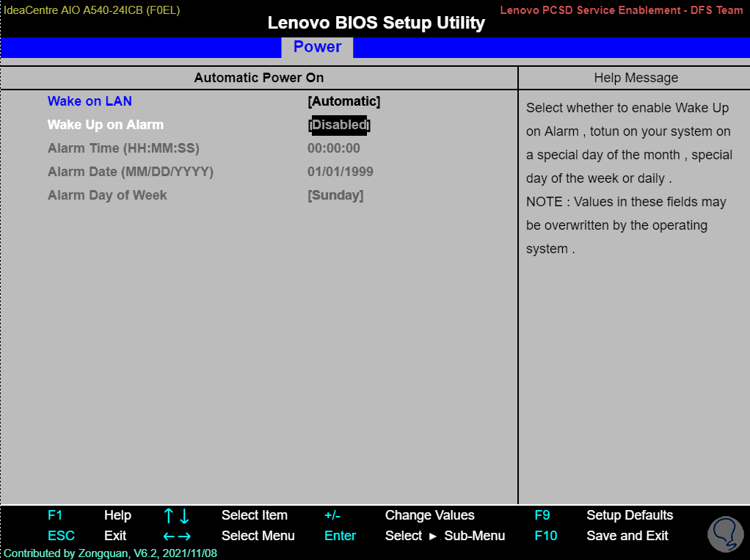750x560 pixels.
Task: Click the Sub-Menu label
Action: (x=475, y=536)
